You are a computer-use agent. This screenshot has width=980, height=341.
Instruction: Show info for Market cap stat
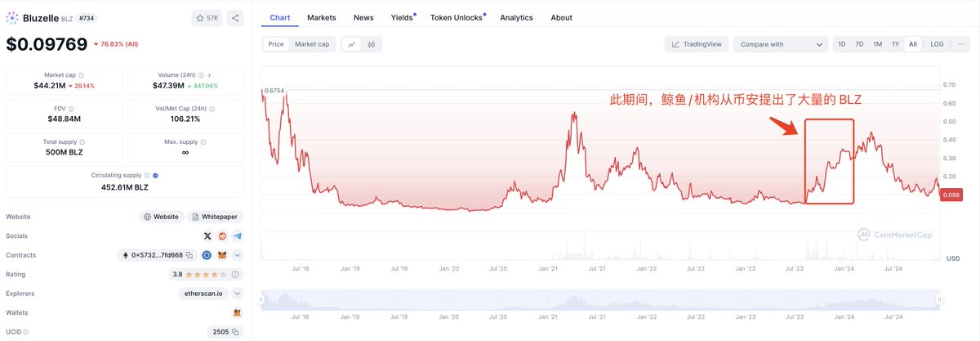click(x=81, y=74)
